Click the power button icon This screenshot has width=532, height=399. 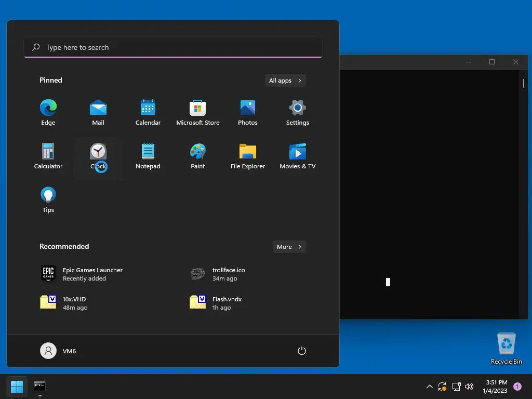(302, 351)
